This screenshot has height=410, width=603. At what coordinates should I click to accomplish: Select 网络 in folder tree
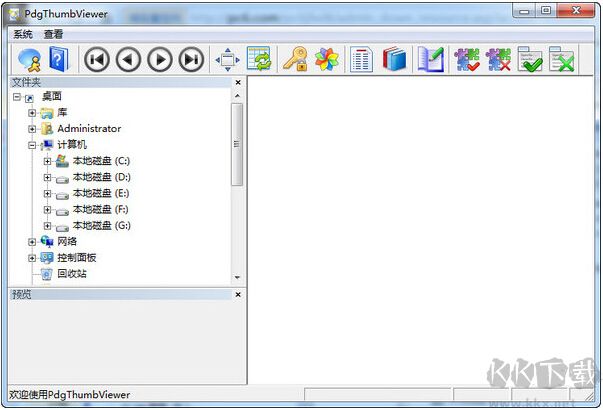click(x=67, y=242)
